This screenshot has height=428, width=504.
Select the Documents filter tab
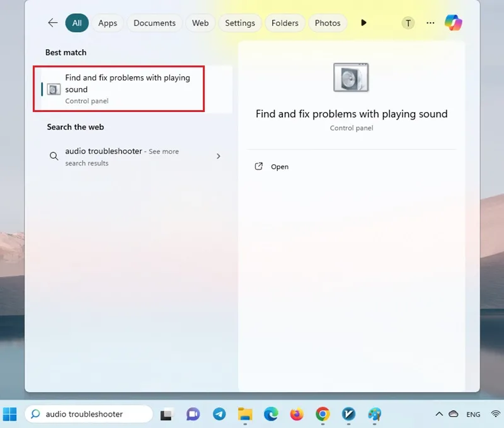154,23
